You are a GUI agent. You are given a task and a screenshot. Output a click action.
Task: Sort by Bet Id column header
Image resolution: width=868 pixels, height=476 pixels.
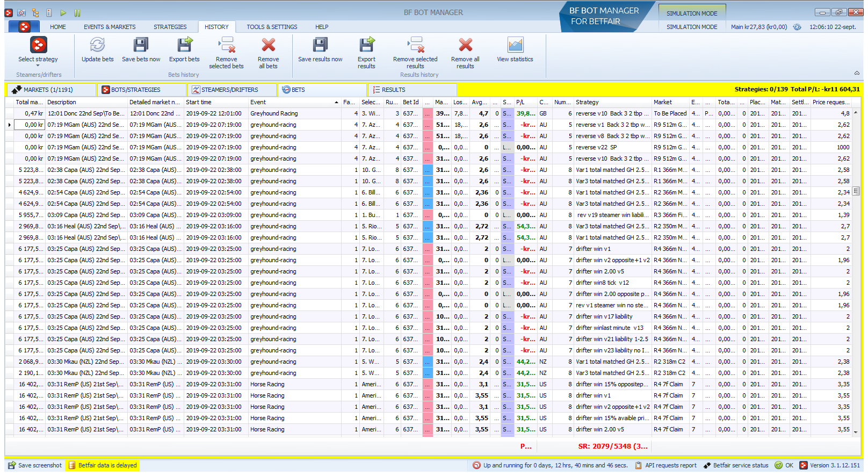tap(411, 102)
